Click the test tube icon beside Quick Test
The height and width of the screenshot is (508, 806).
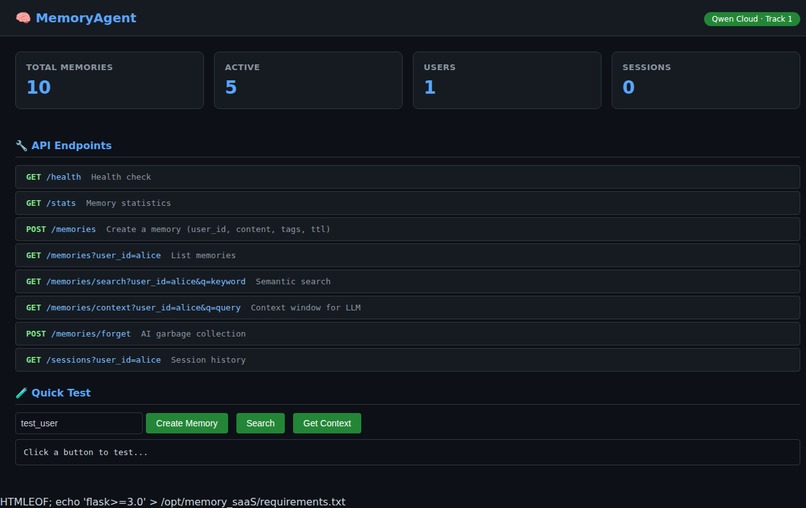click(x=21, y=393)
